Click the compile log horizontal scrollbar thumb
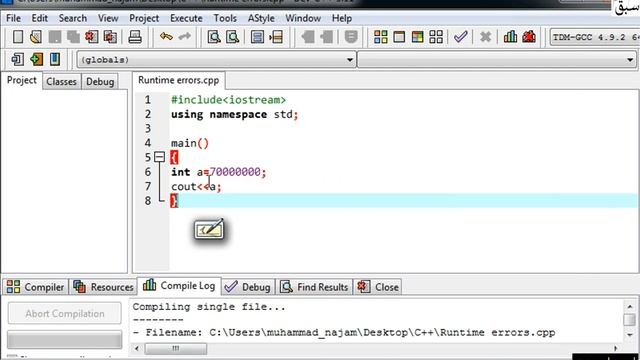The image size is (640, 360). pos(176,348)
